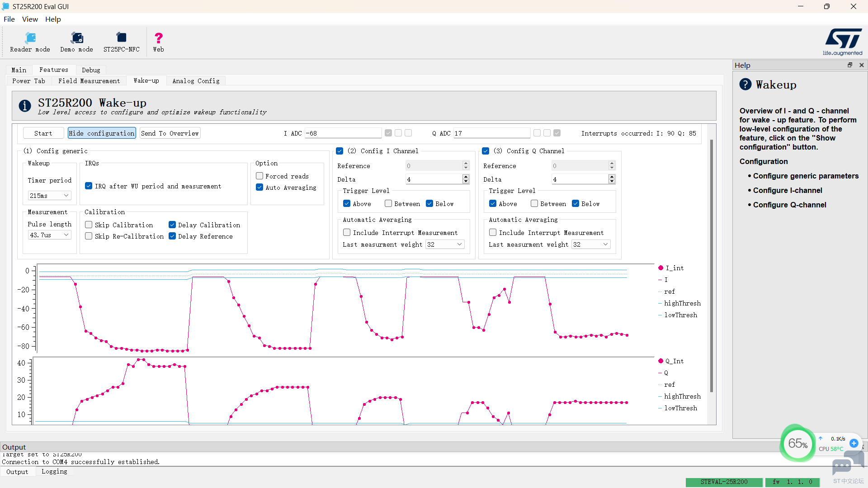Click the Q channel Delta stepper arrows
Image resolution: width=868 pixels, height=488 pixels.
(612, 179)
